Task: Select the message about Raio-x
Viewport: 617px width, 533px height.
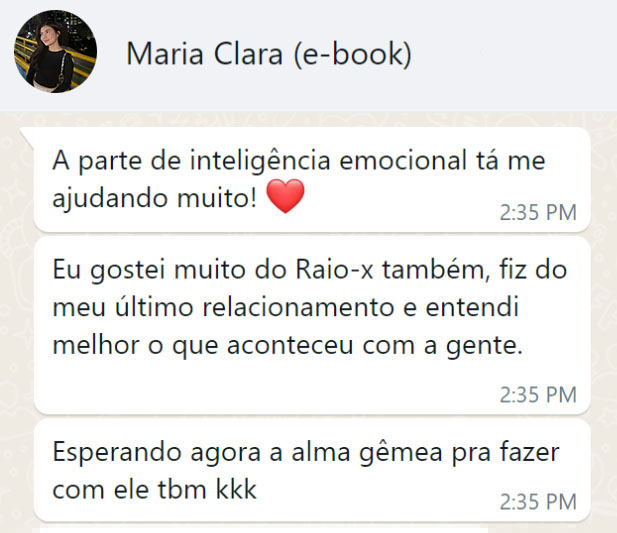Action: pyautogui.click(x=312, y=326)
